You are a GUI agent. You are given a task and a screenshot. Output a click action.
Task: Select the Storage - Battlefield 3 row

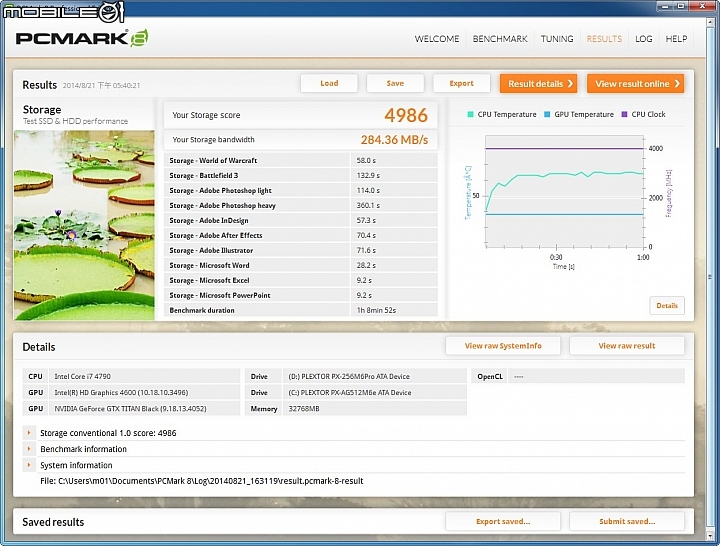(301, 175)
